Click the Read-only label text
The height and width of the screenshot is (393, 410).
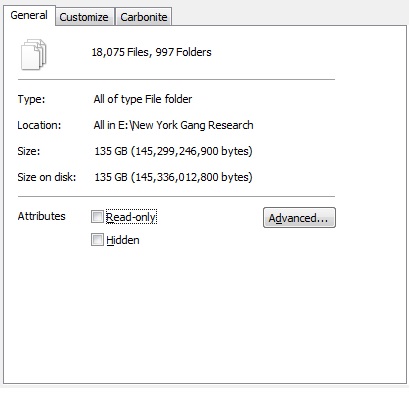coord(131,217)
